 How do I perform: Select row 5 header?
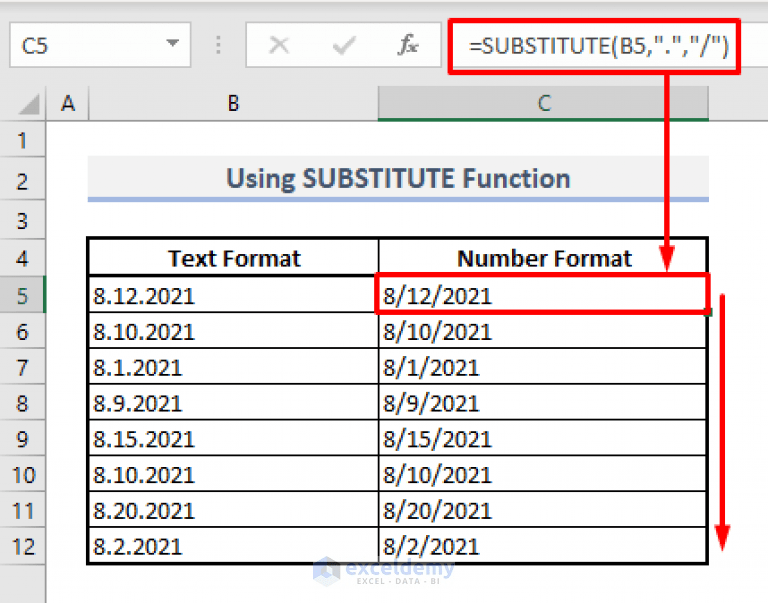(23, 295)
